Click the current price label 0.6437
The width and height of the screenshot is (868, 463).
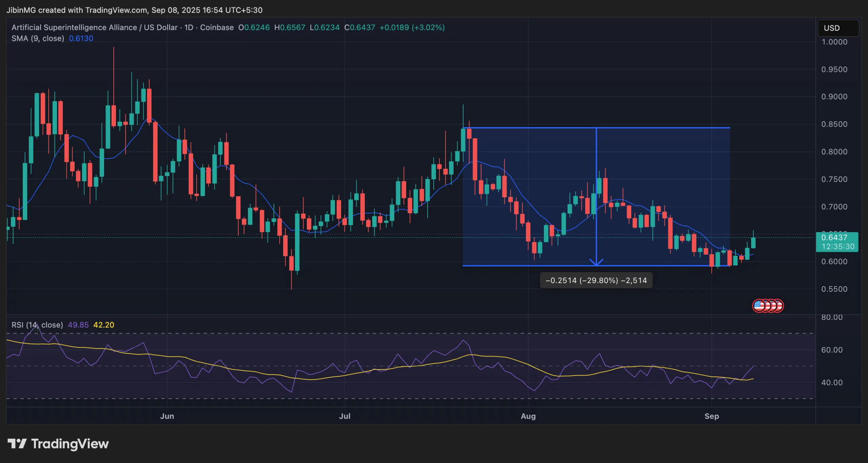834,238
